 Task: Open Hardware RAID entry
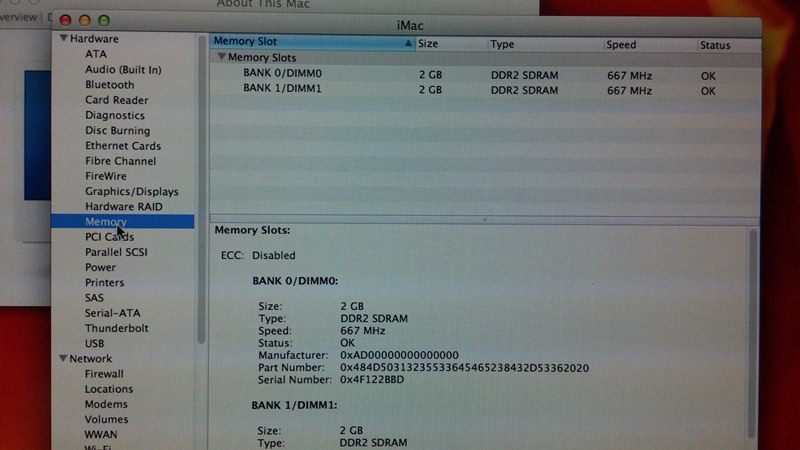tap(123, 207)
